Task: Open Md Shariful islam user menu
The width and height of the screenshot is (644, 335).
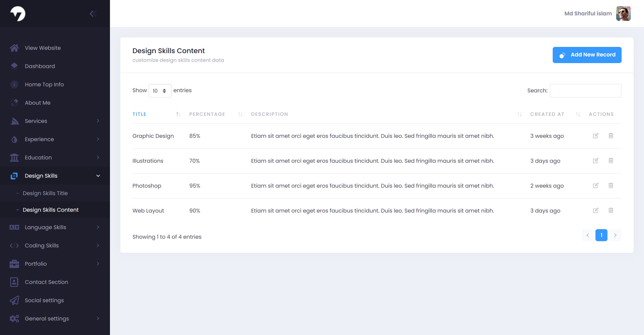Action: [x=588, y=13]
